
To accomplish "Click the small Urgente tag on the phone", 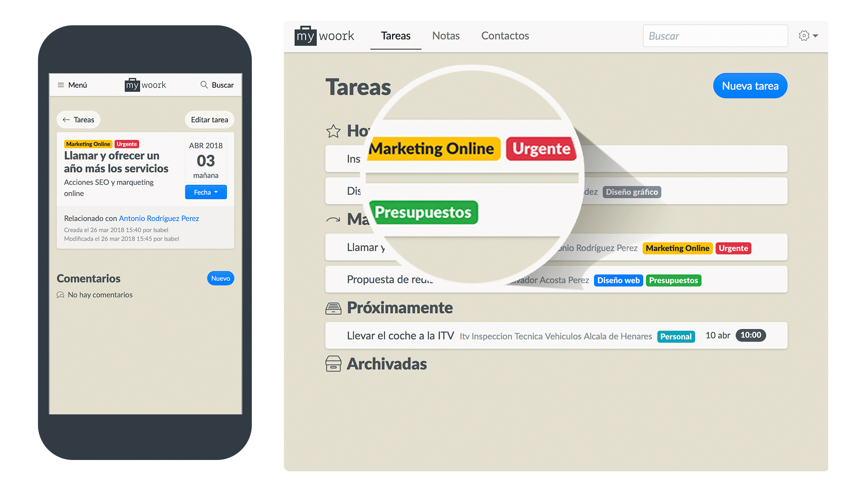I will 127,144.
